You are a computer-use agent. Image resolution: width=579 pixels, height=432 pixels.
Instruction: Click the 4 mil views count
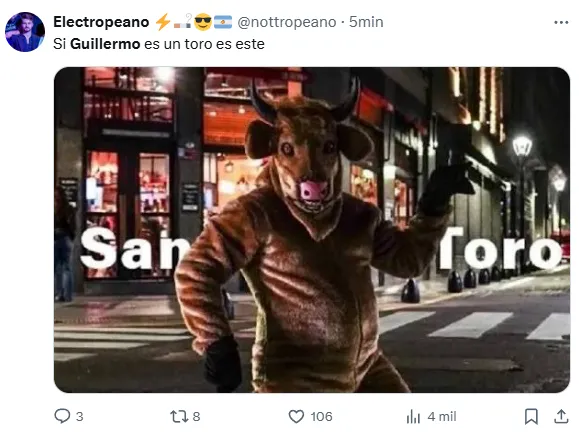pos(442,416)
